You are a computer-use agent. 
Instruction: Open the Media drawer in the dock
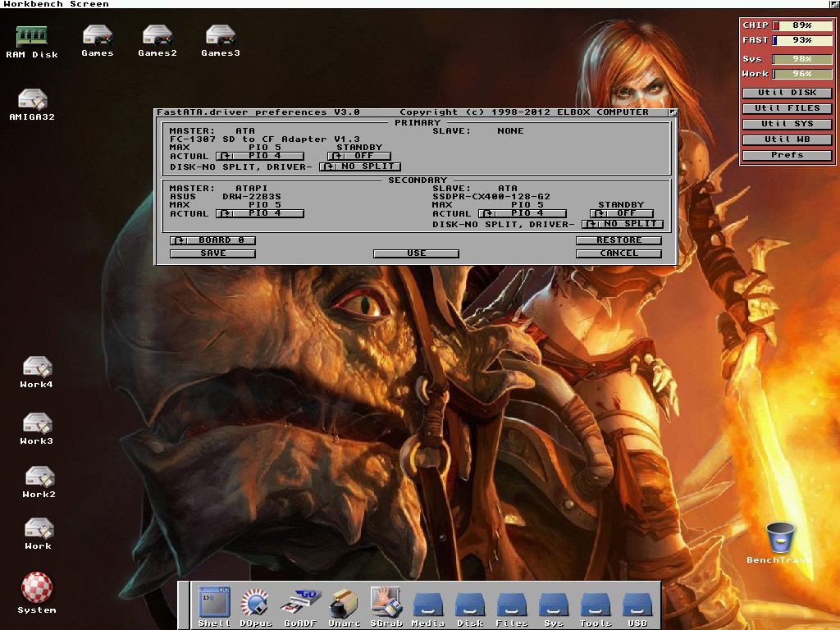tap(428, 609)
